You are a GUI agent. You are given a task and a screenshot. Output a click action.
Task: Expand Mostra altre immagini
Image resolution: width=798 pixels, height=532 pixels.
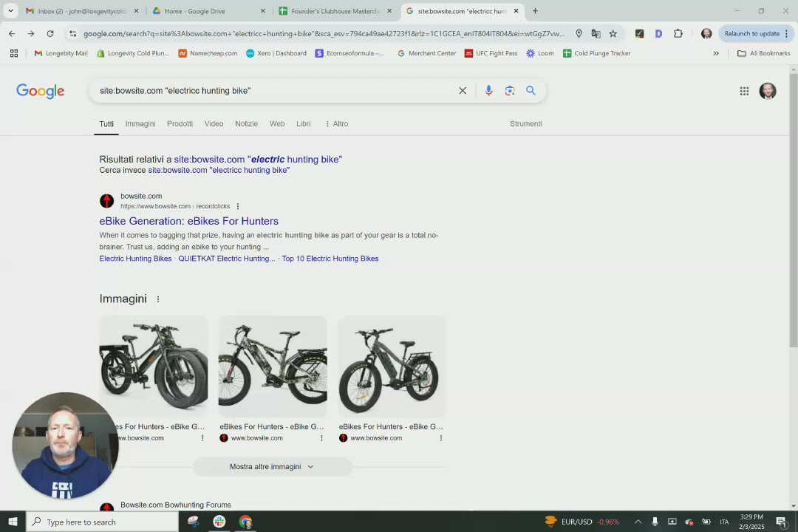pyautogui.click(x=272, y=466)
